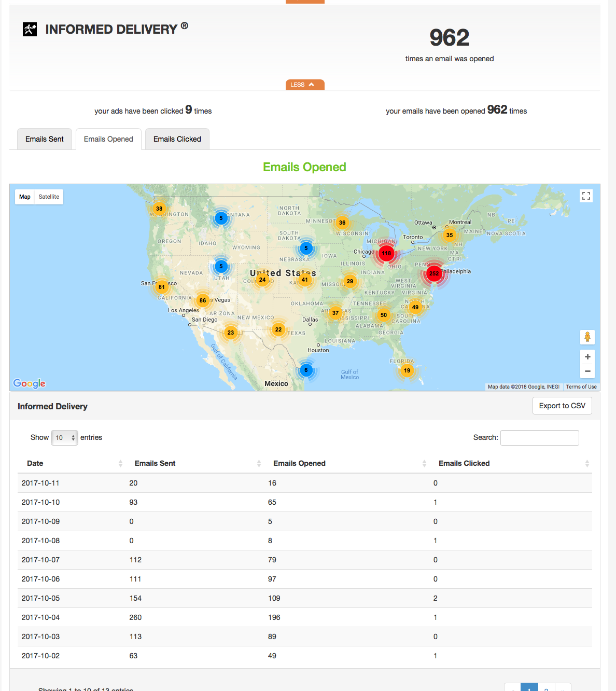The image size is (616, 691).
Task: Click the 154 emails sent value
Action: click(x=135, y=598)
